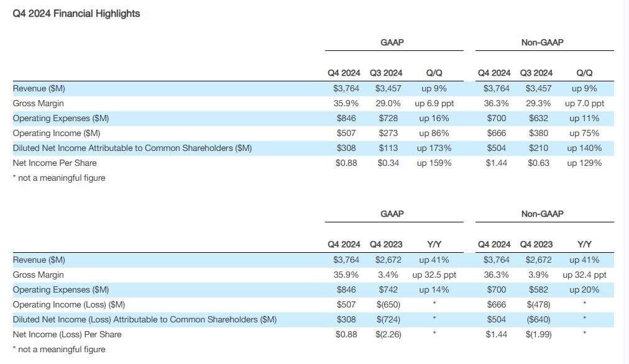Click the Non-GAAP header in the bottom table
Image resolution: width=629 pixels, height=364 pixels.
(x=543, y=214)
